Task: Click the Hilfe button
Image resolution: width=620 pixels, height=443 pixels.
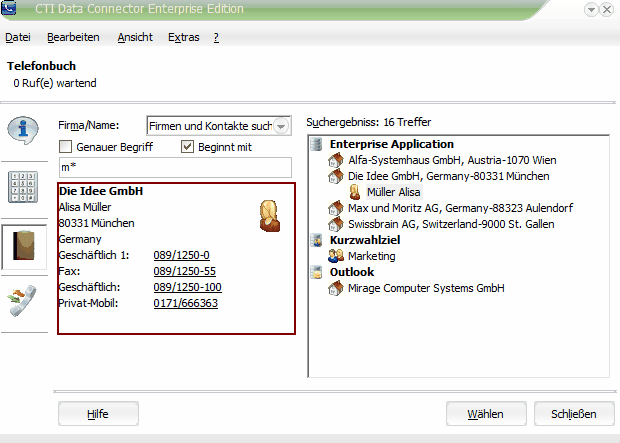Action: pos(98,413)
